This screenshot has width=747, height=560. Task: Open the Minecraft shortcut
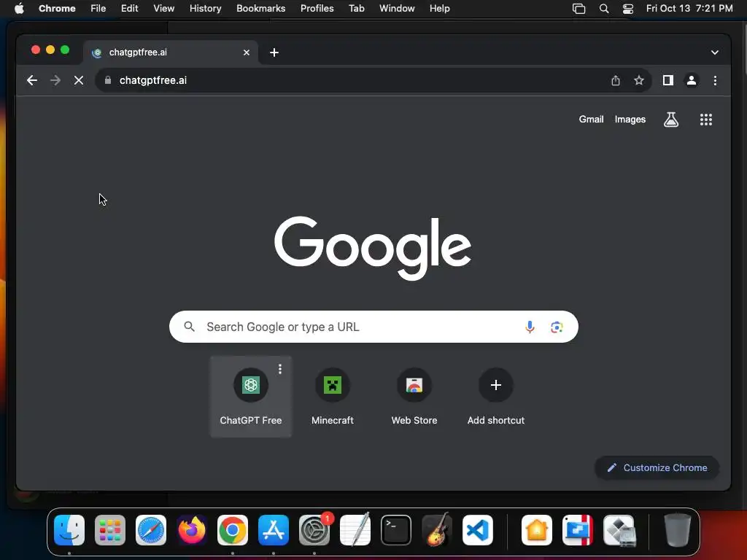333,396
